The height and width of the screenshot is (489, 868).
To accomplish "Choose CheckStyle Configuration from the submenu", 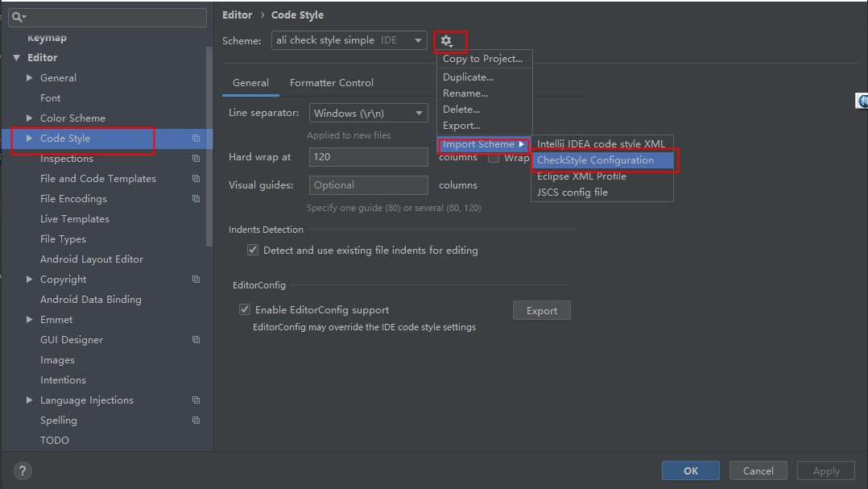I will (595, 160).
